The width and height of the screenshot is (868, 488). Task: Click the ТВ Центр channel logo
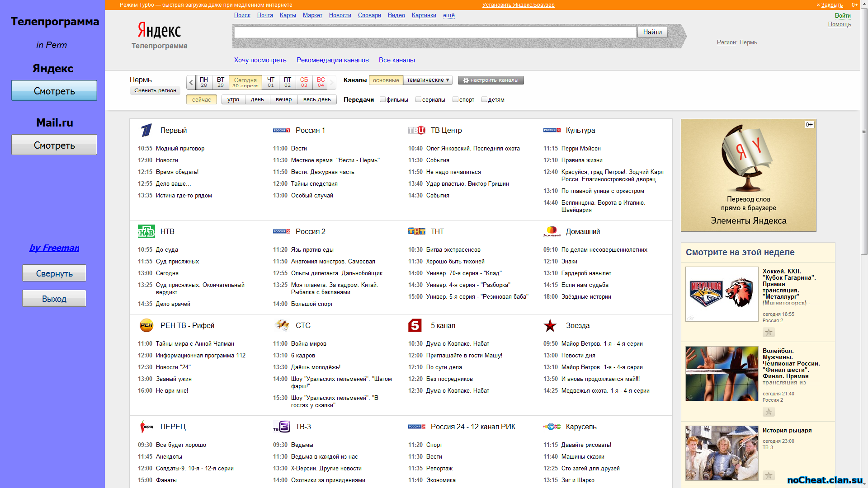(x=416, y=130)
